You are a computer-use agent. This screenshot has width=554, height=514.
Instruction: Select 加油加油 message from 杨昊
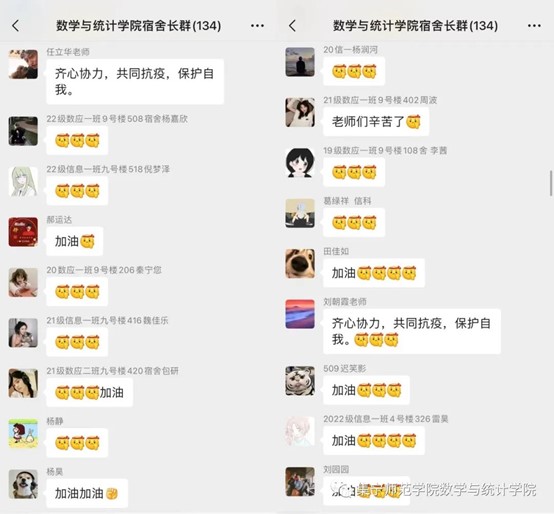(x=87, y=493)
